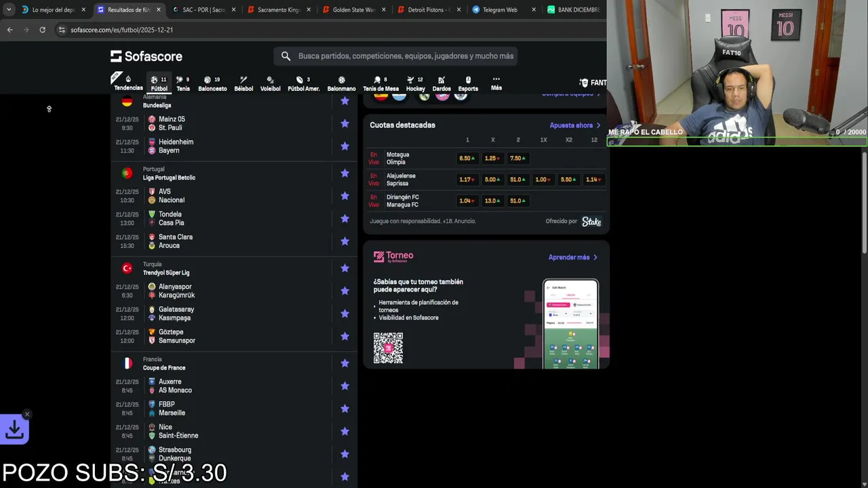The height and width of the screenshot is (488, 868).
Task: Favorite the Galatasaray vs Kasımpaşa match
Action: pos(344,313)
